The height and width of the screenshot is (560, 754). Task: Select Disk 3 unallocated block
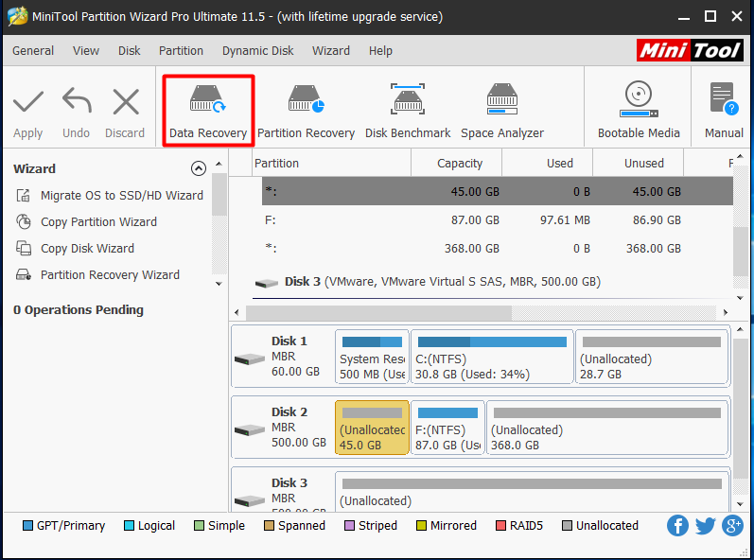(532, 492)
